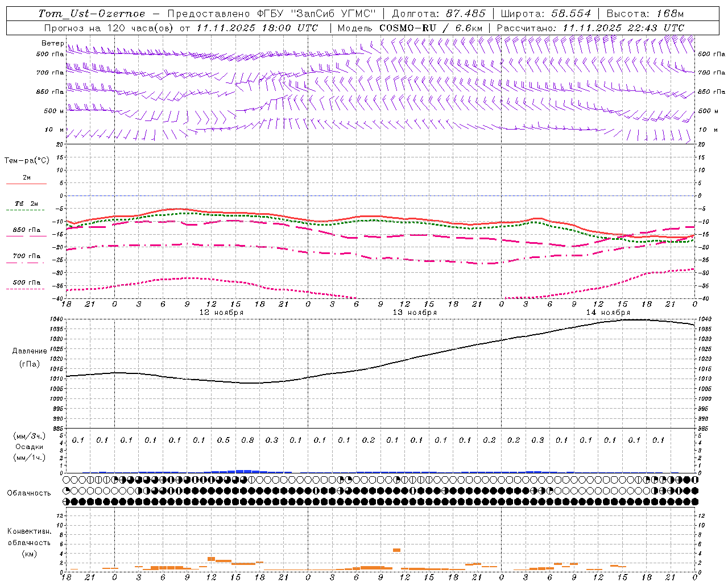Click the left 500 гПа wind level label

50,55
